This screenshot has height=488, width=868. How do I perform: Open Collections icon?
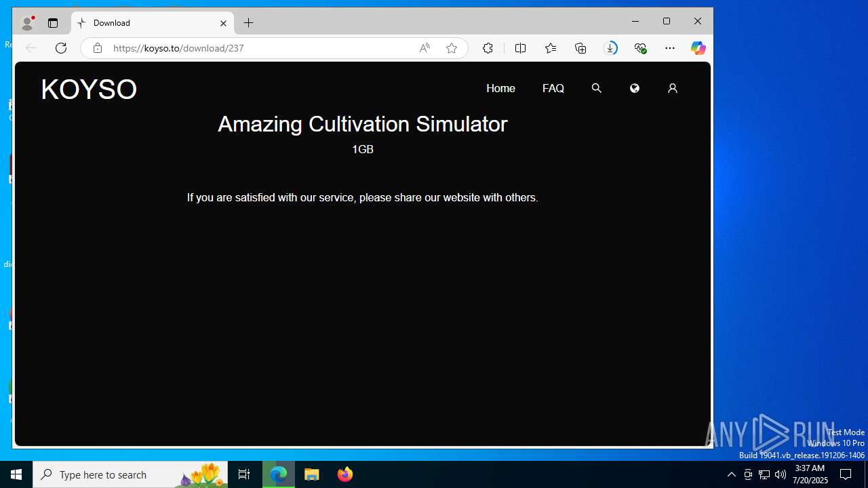[x=580, y=48]
